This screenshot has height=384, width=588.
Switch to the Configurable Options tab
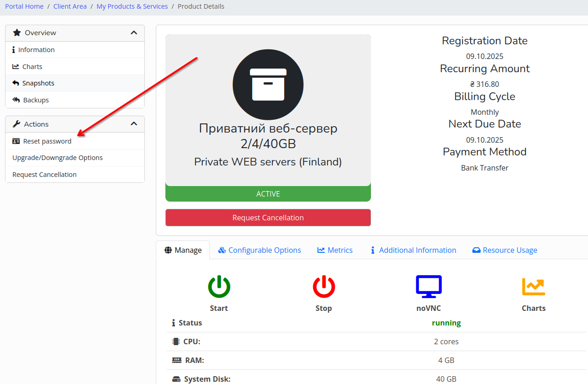pyautogui.click(x=259, y=250)
